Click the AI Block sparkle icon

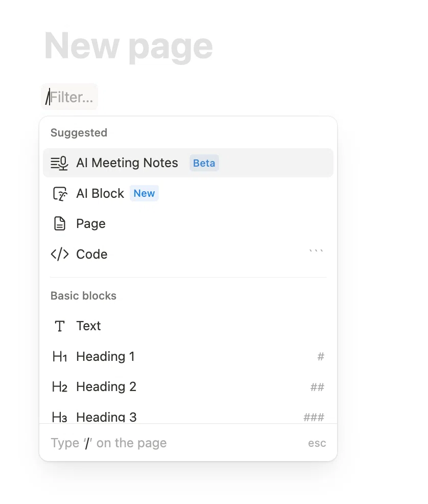[60, 194]
